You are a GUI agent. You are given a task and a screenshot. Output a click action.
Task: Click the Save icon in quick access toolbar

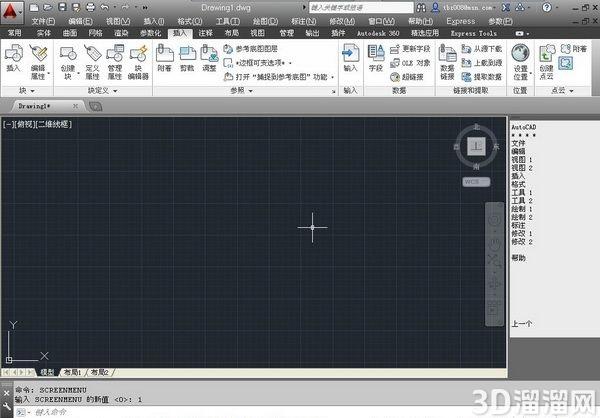tap(62, 7)
